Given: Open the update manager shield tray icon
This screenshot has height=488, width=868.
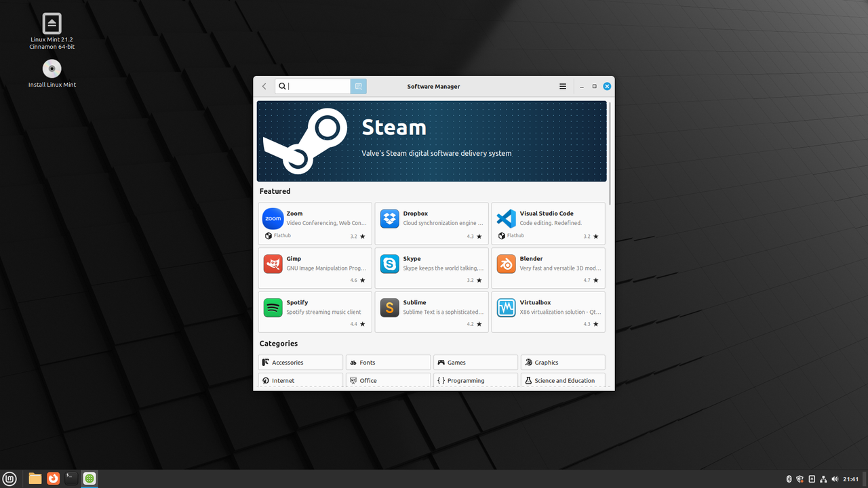Looking at the screenshot, I should coord(800,479).
